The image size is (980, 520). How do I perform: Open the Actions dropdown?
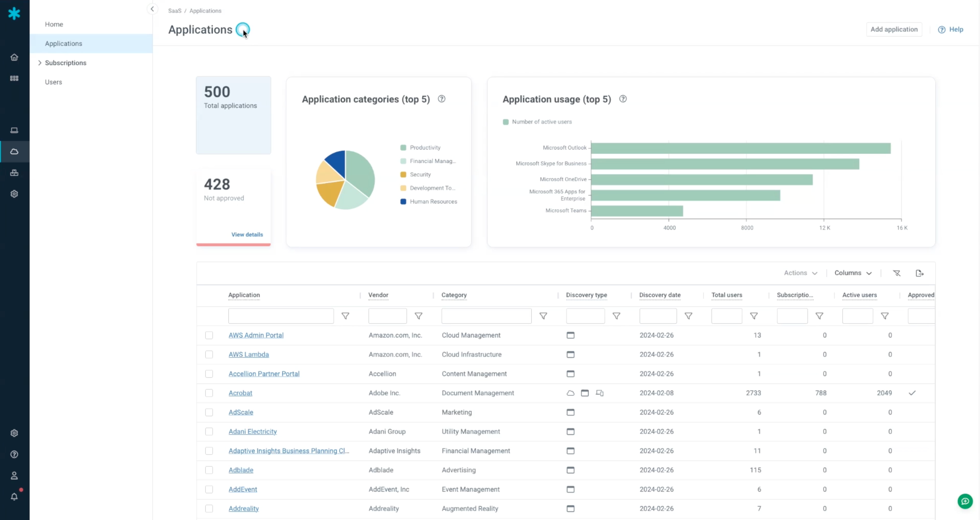(x=800, y=273)
